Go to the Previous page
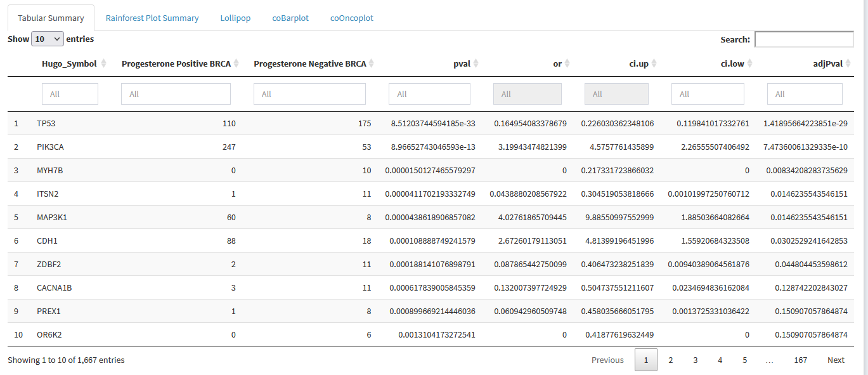This screenshot has width=868, height=375. [607, 360]
